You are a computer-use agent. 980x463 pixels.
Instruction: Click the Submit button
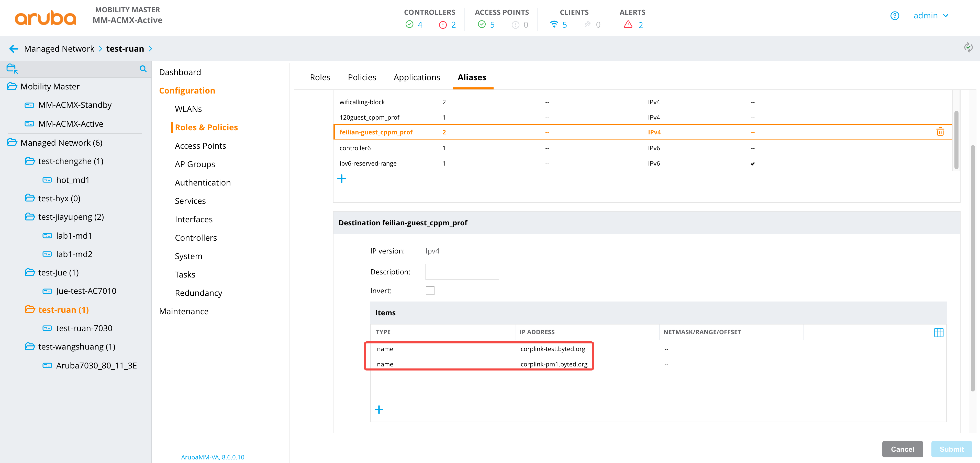tap(951, 449)
